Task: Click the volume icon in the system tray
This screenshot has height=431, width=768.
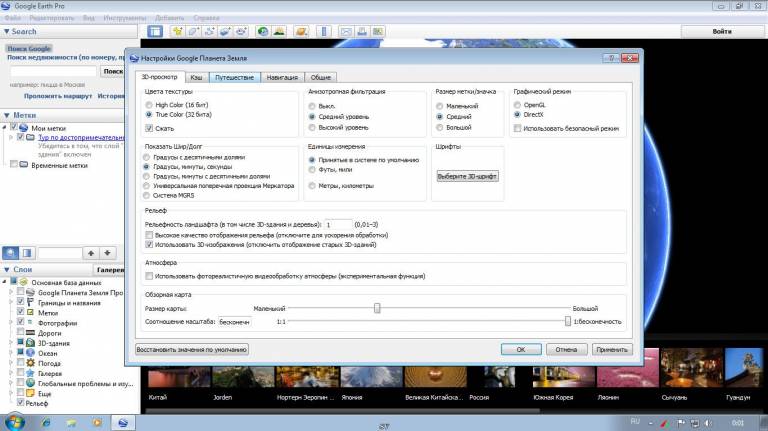Action: click(708, 422)
